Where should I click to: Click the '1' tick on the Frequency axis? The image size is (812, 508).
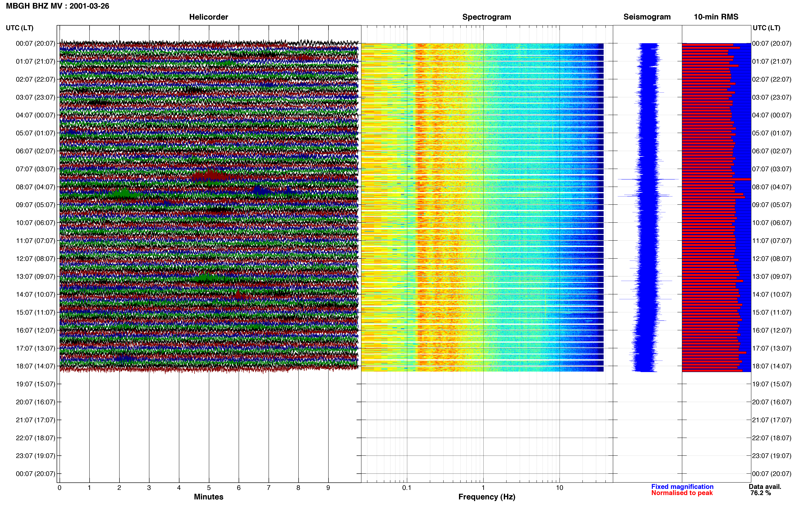pos(483,488)
